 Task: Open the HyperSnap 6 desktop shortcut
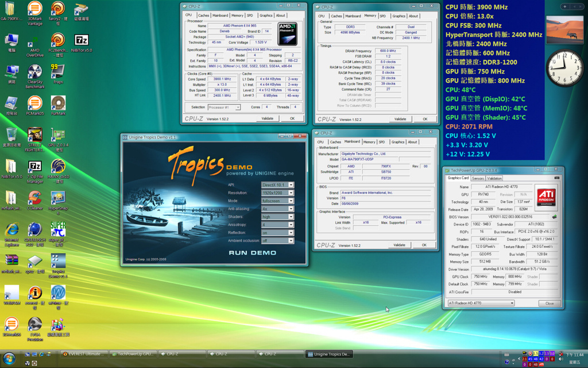[x=58, y=203]
